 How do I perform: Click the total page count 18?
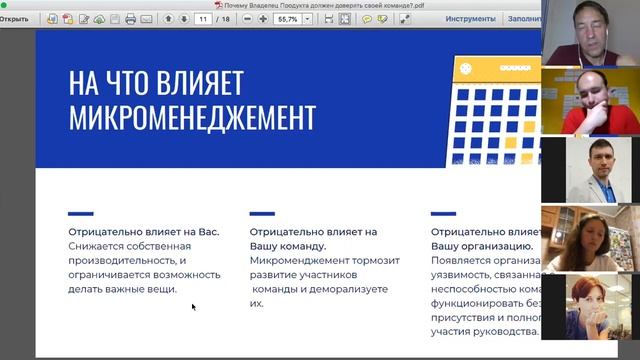point(226,19)
